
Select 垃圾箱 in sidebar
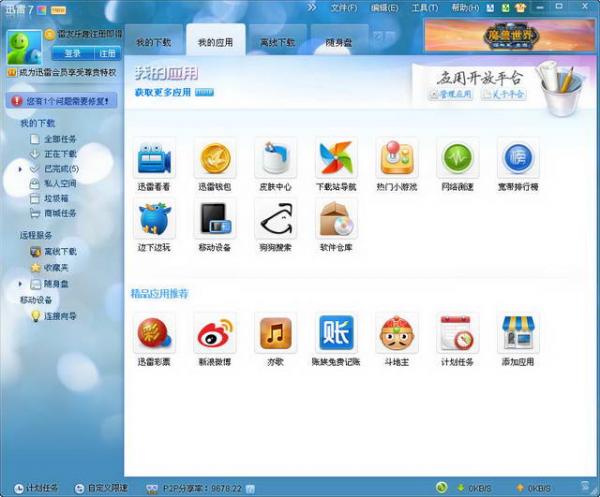click(x=50, y=198)
